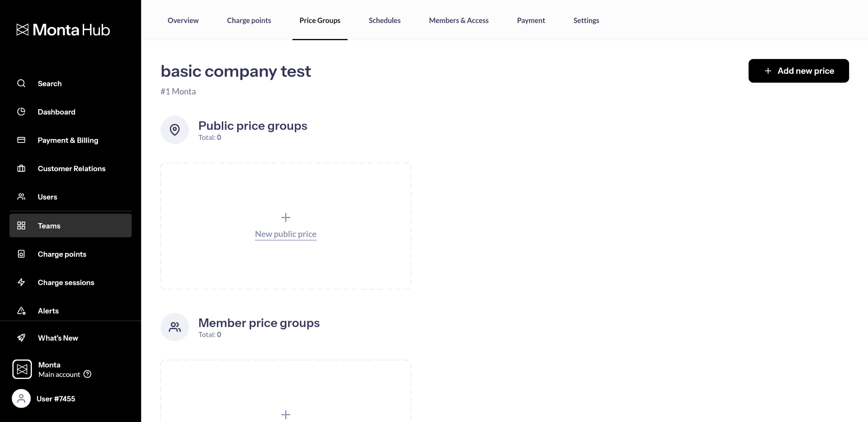Viewport: 868px width, 422px height.
Task: Click the Alerts warning triangle icon
Action: click(21, 311)
